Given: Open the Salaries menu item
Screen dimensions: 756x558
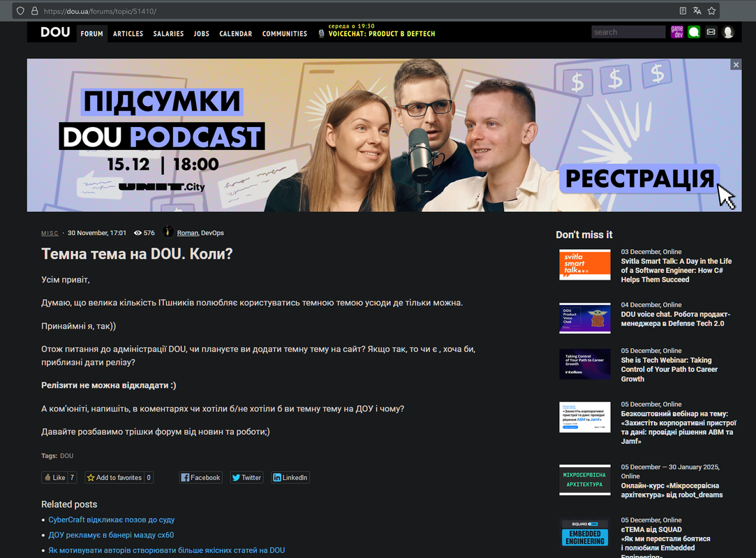Looking at the screenshot, I should [x=168, y=33].
